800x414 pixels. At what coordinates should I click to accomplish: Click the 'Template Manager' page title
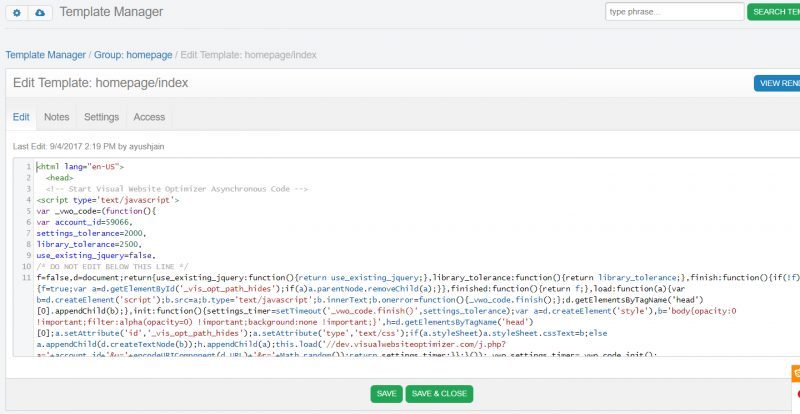click(x=111, y=12)
